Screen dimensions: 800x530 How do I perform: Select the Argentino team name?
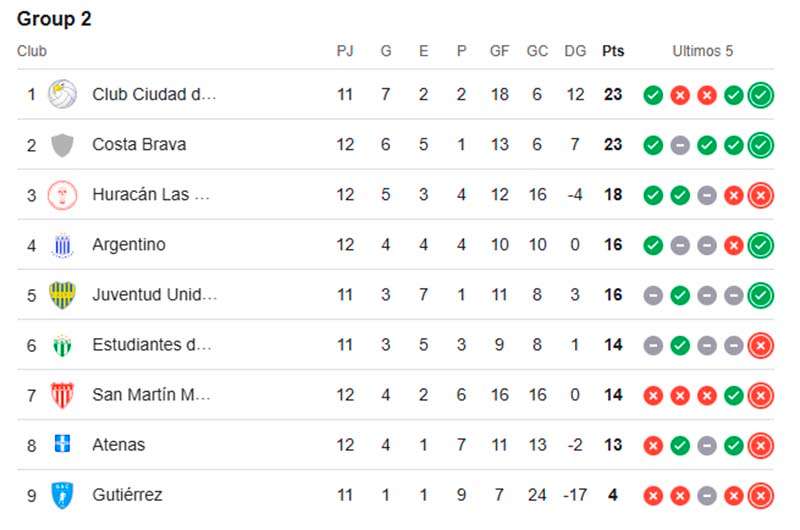129,245
